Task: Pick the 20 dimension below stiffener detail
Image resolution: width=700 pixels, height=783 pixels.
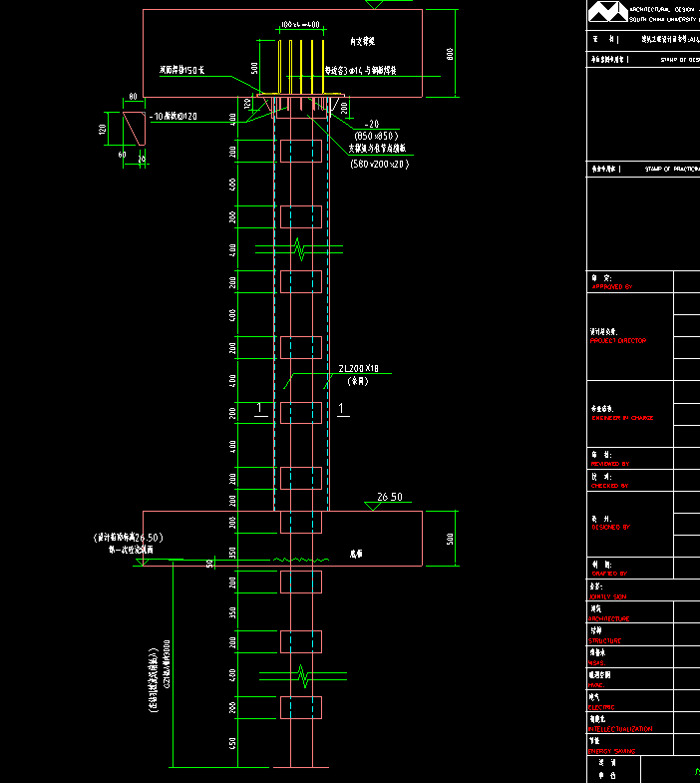Action: pyautogui.click(x=142, y=159)
